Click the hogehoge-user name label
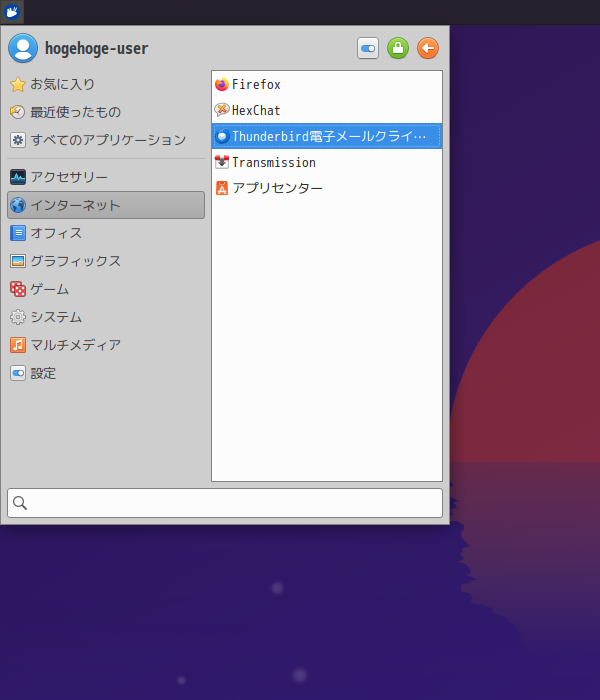This screenshot has height=700, width=600. [x=96, y=48]
